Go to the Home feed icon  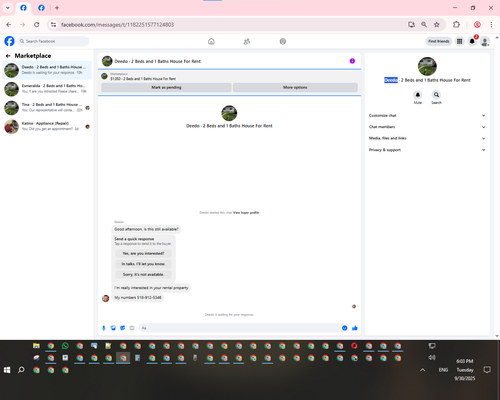[211, 41]
